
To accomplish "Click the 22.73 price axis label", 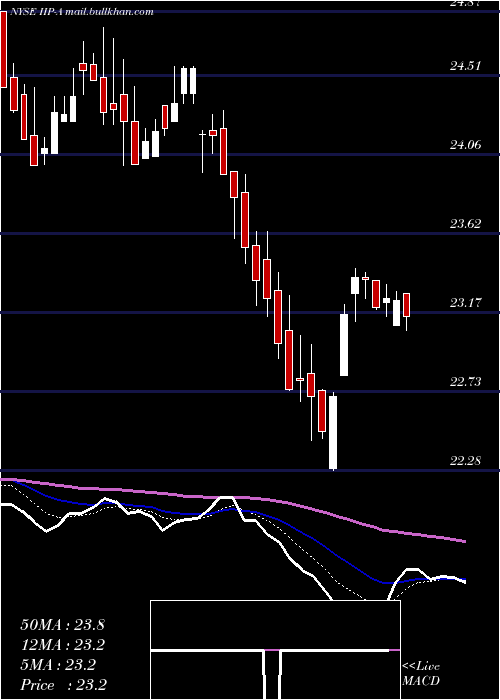I will (x=466, y=382).
